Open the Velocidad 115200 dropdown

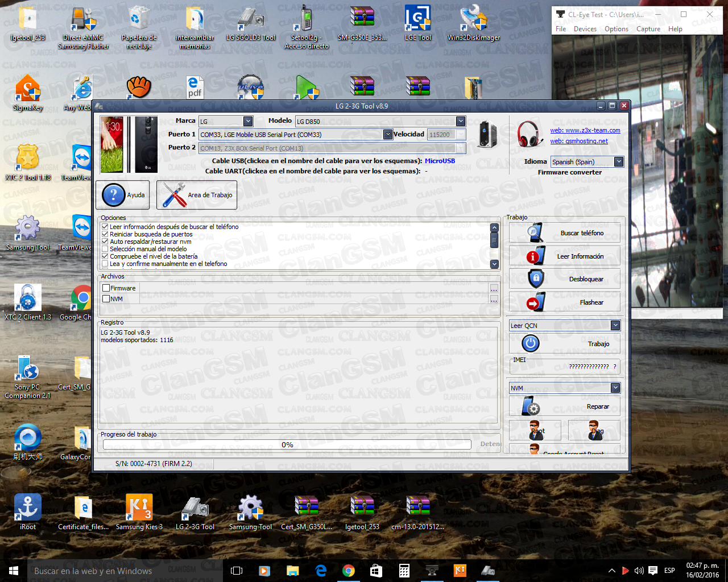(461, 135)
